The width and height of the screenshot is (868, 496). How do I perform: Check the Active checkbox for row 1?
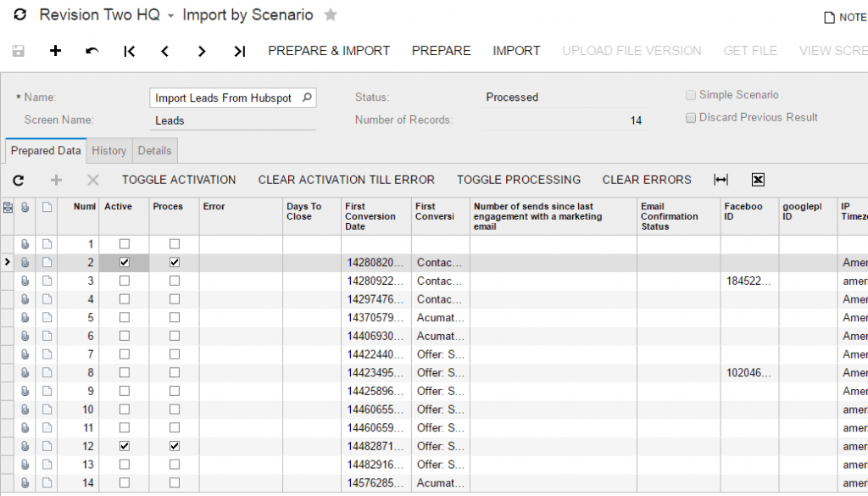pyautogui.click(x=125, y=244)
